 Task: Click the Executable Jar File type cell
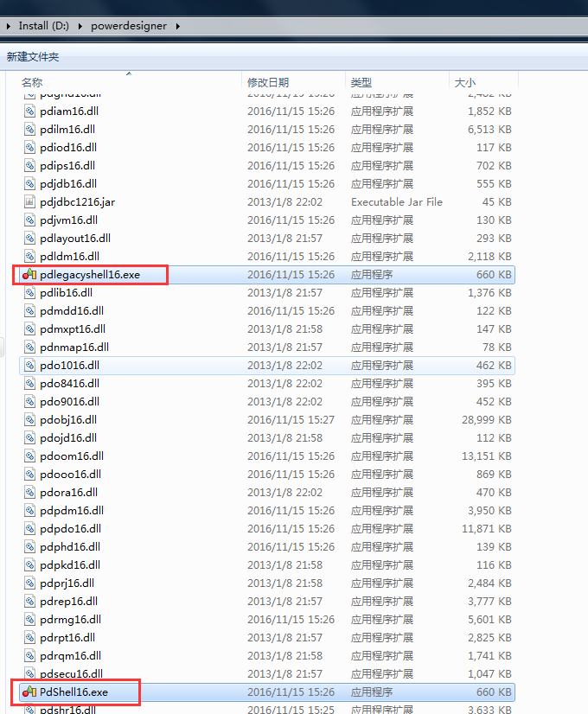tap(397, 201)
